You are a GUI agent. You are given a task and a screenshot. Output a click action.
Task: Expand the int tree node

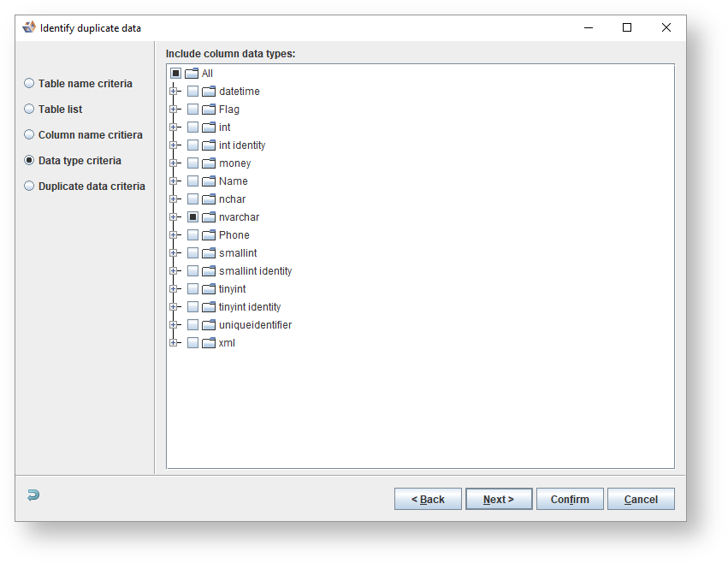173,127
